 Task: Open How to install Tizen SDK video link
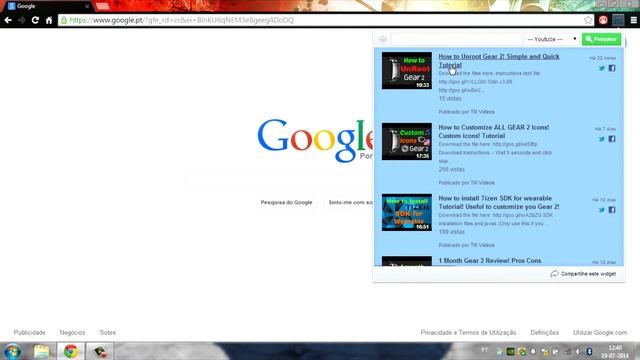coord(499,202)
